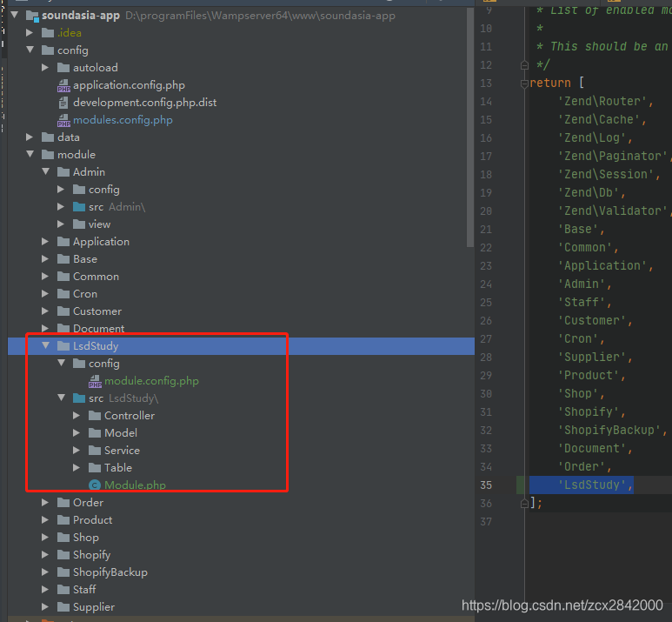Collapse the Admin folder arrow
672x622 pixels.
click(46, 171)
